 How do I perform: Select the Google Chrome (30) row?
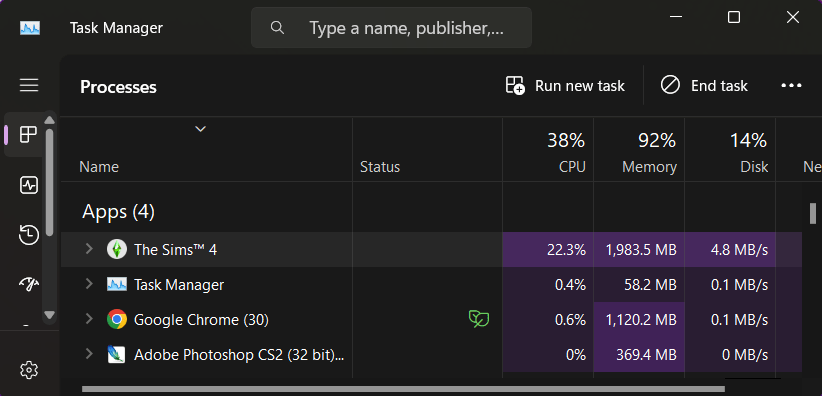(x=431, y=319)
